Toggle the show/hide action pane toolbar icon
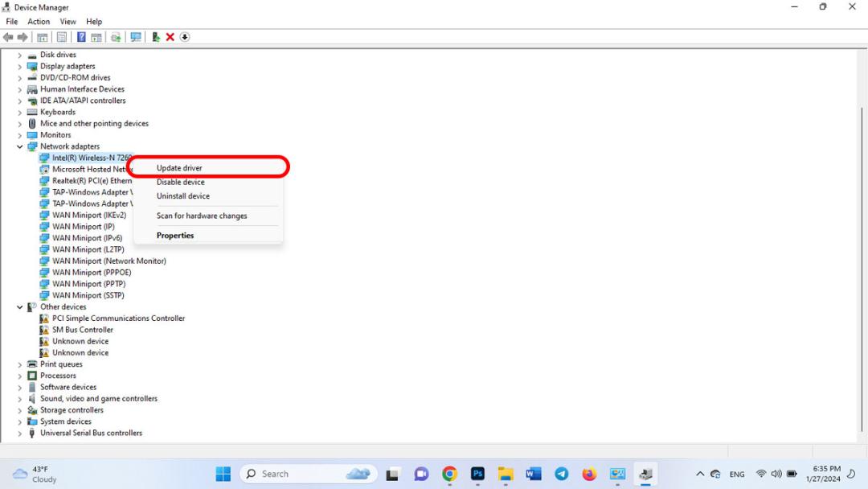Screen dimensions: 868x489 coord(96,37)
